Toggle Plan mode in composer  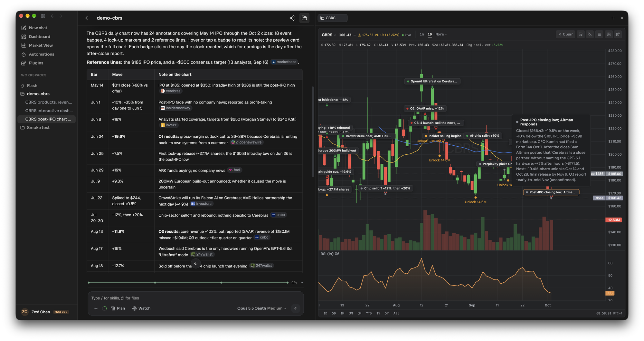[118, 308]
